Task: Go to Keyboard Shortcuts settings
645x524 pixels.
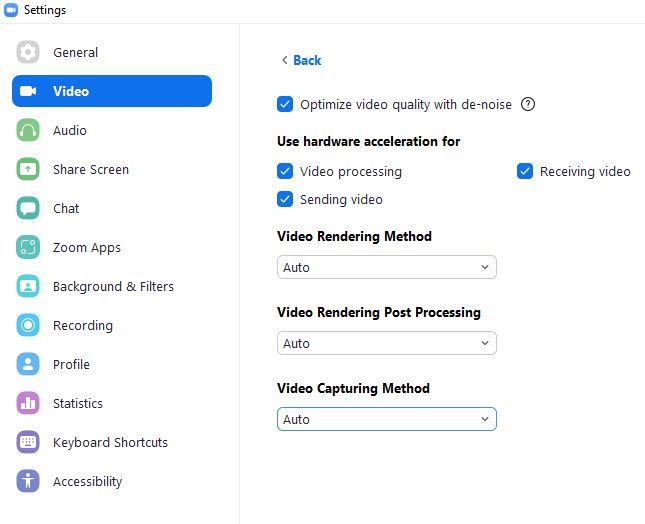Action: coord(110,442)
